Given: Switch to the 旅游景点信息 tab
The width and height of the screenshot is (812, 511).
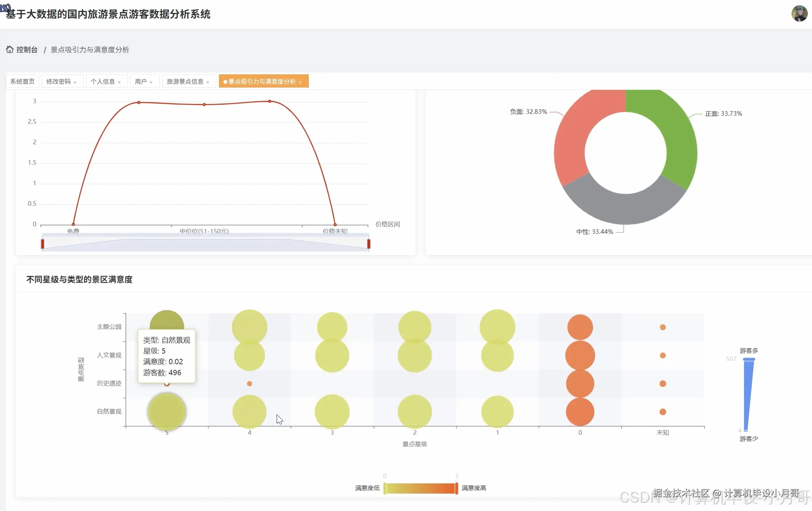Looking at the screenshot, I should [x=185, y=82].
